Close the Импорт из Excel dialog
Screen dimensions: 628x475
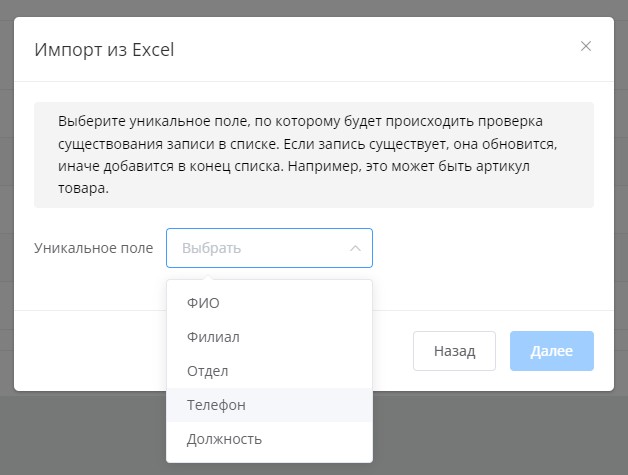[586, 46]
